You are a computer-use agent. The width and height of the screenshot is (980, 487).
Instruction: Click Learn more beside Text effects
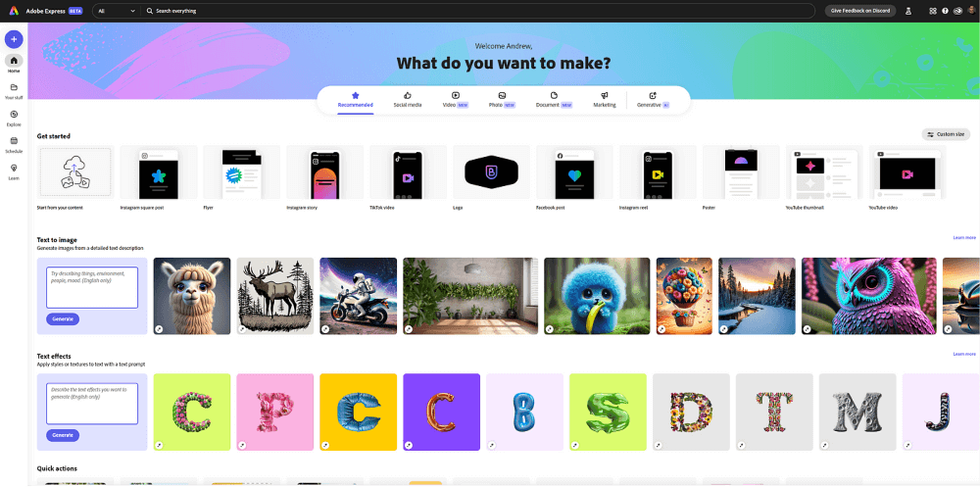[x=963, y=354]
